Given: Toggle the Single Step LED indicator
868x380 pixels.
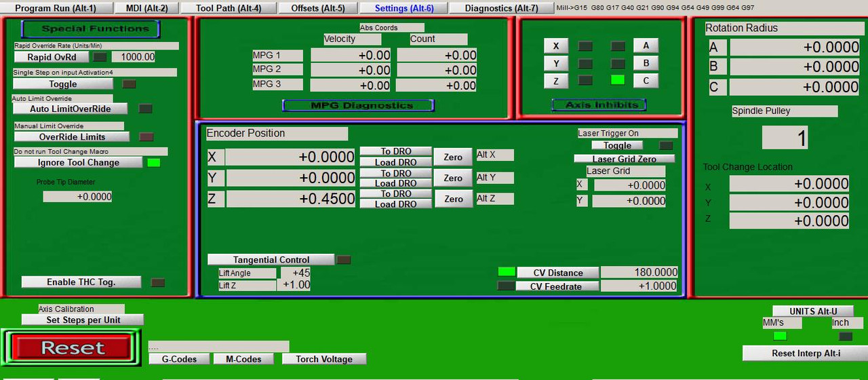Looking at the screenshot, I should point(129,84).
